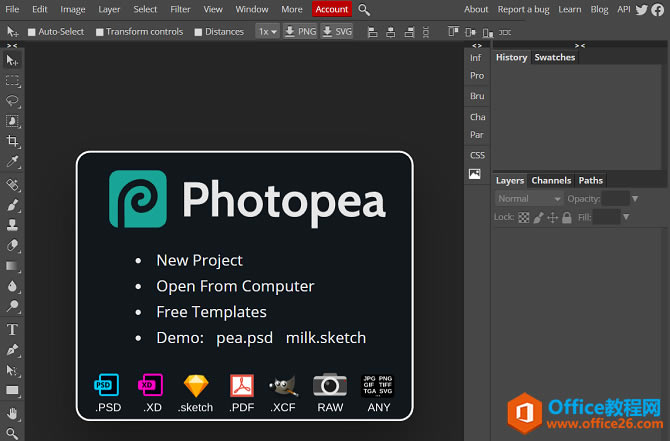Open the Filter menu
Viewport: 670px width, 441px height.
coord(180,9)
